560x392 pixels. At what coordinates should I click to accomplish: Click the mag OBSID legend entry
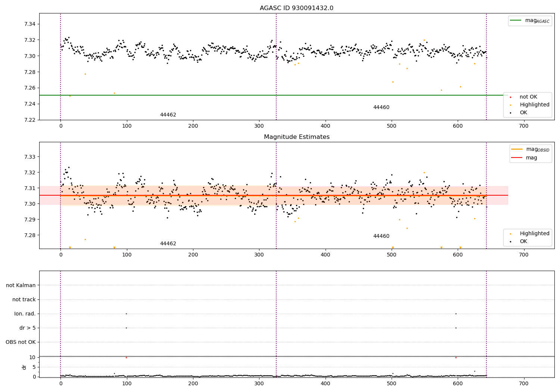click(530, 149)
